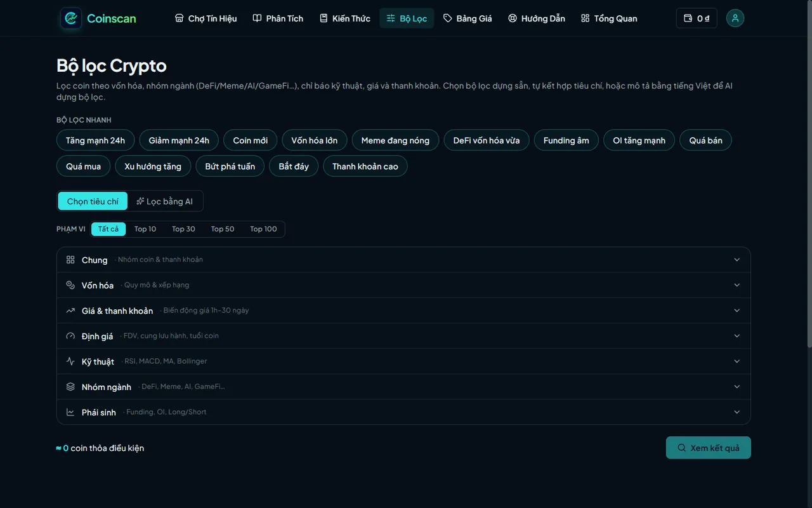Switch to Lọc bằng AI mode
Viewport: 812px width, 508px height.
pos(165,201)
